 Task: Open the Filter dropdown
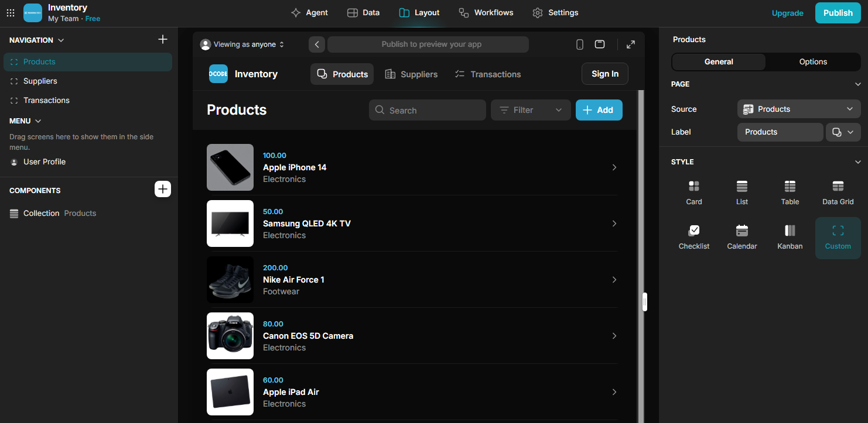[x=531, y=110]
